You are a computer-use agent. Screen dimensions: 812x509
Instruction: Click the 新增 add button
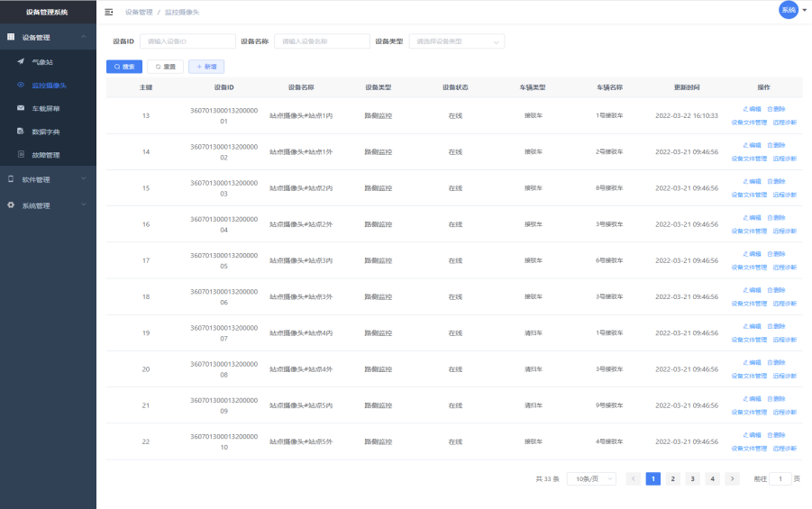pos(206,67)
